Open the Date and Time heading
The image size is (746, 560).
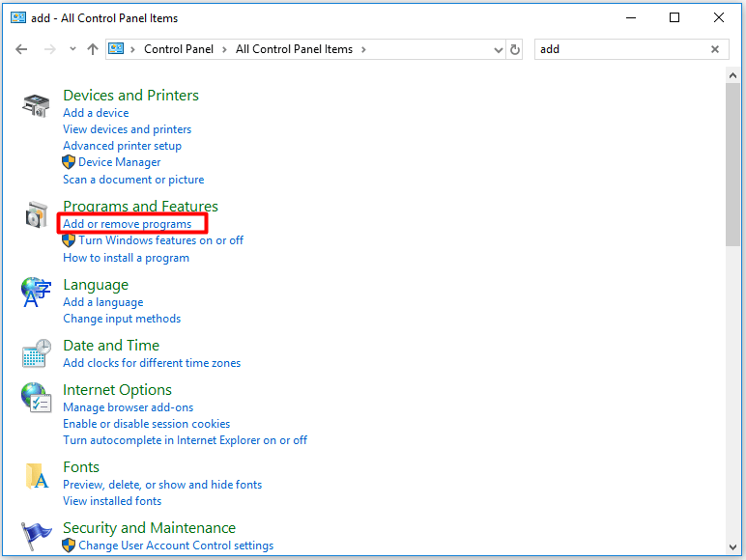tap(111, 345)
